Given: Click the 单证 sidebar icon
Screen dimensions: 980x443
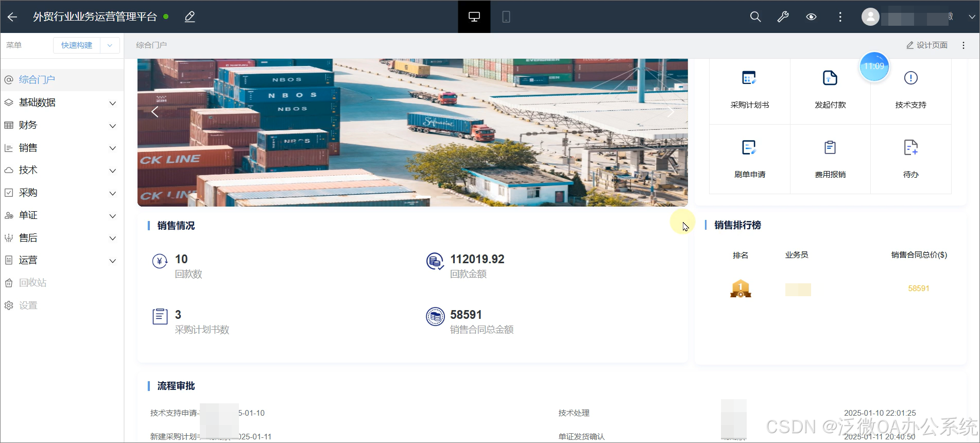Looking at the screenshot, I should [x=9, y=215].
